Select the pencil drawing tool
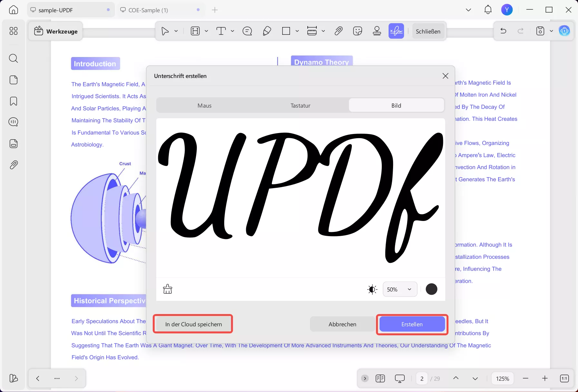 coord(267,31)
